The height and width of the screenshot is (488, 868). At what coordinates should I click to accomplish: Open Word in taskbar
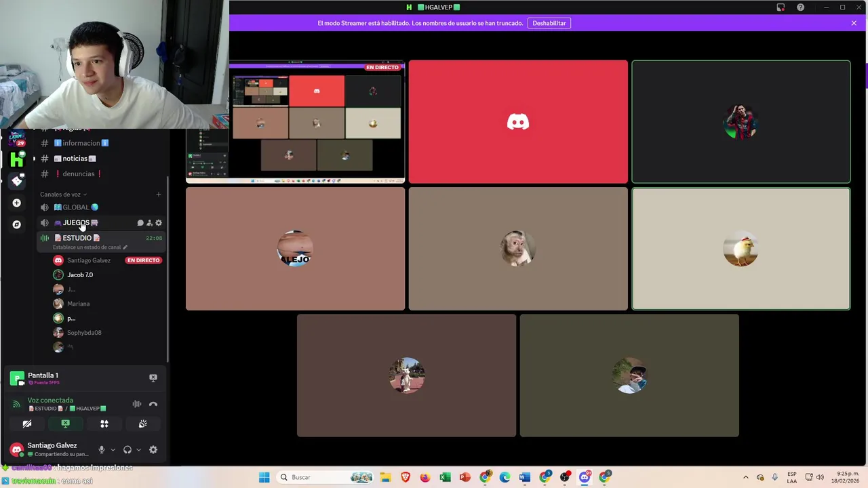524,477
